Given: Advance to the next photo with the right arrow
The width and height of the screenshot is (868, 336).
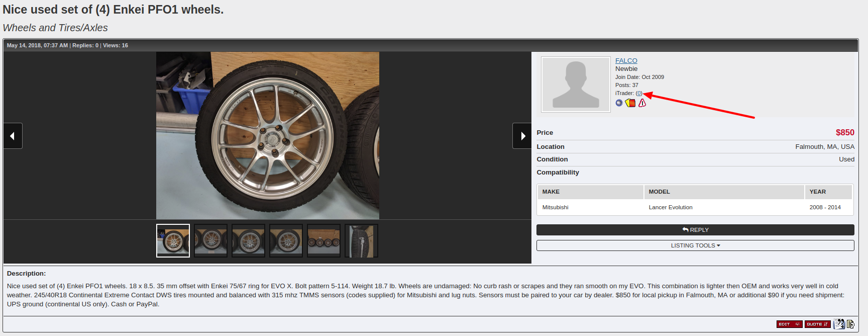Looking at the screenshot, I should [x=522, y=136].
